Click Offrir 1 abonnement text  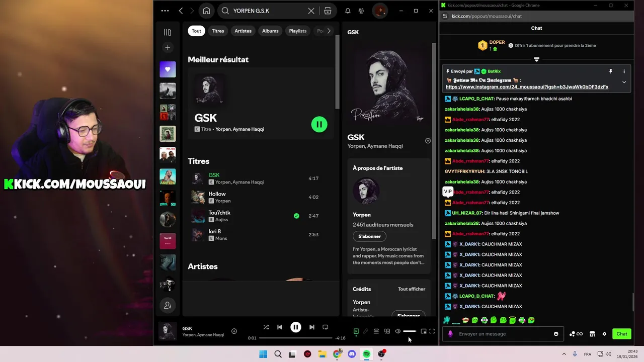[x=555, y=45]
